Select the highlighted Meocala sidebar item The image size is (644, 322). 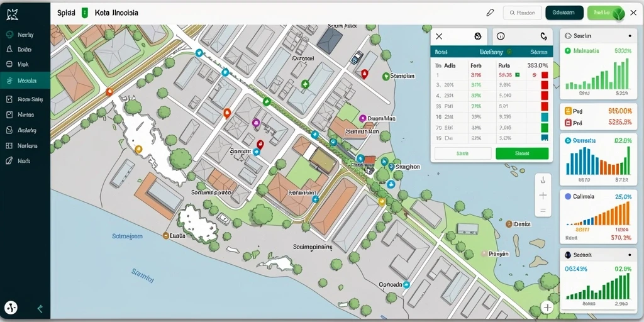coord(25,80)
